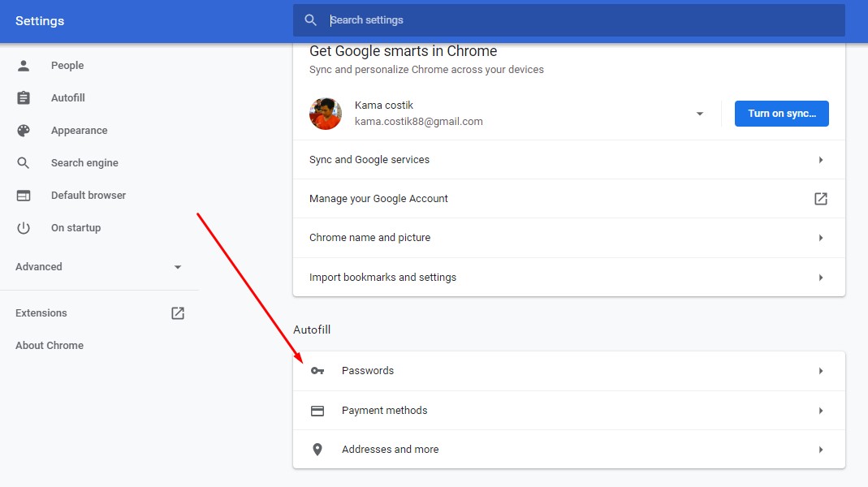Click the Manage your Google Account open-in-new icon

click(820, 199)
